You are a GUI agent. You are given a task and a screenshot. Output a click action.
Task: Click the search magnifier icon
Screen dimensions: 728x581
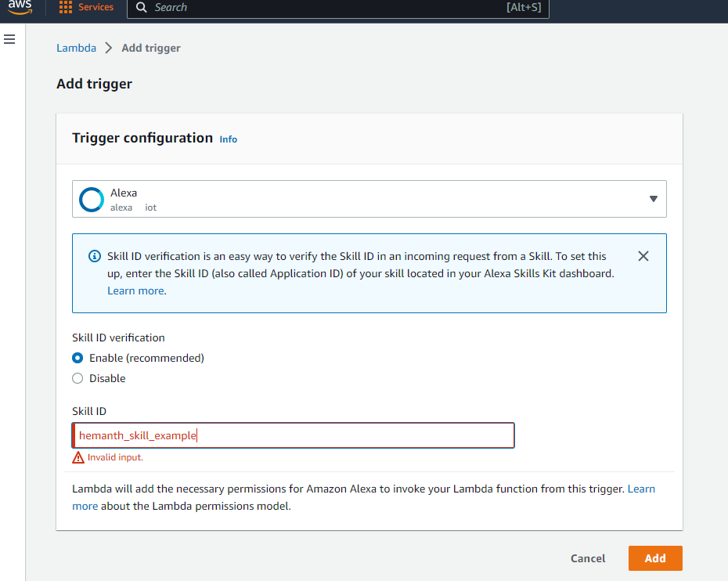tap(141, 7)
